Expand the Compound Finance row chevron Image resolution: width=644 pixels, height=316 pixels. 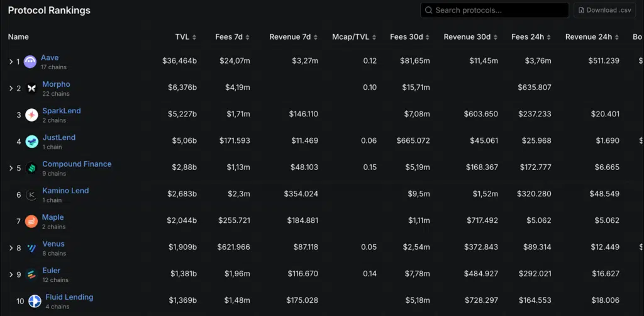11,169
